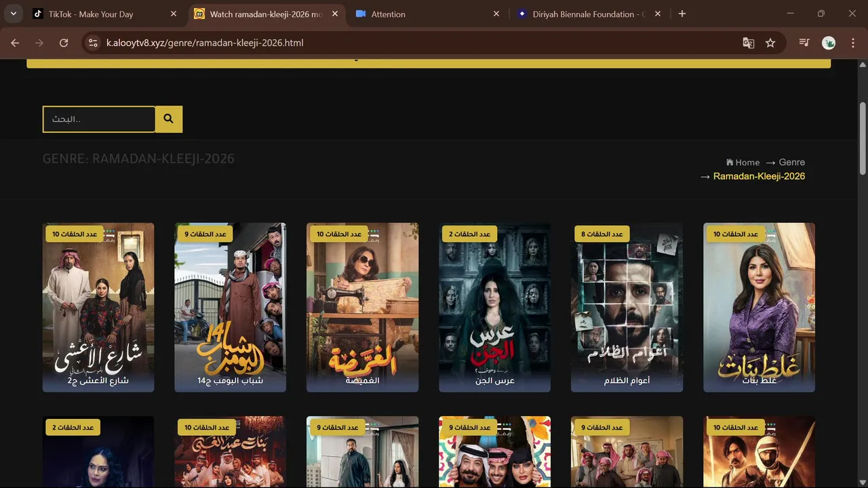
Task: Click the TikTok tab favicon
Action: [38, 14]
